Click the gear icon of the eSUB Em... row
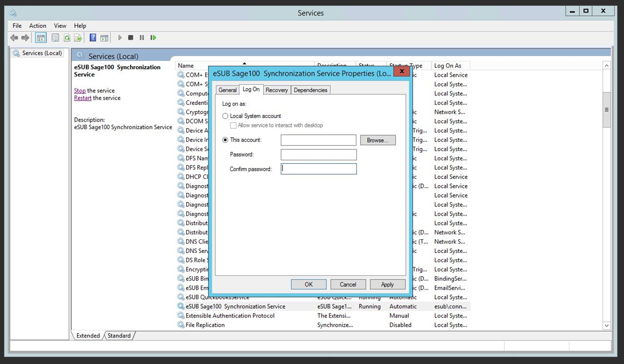Viewport: 624px width, 364px height. 181,288
